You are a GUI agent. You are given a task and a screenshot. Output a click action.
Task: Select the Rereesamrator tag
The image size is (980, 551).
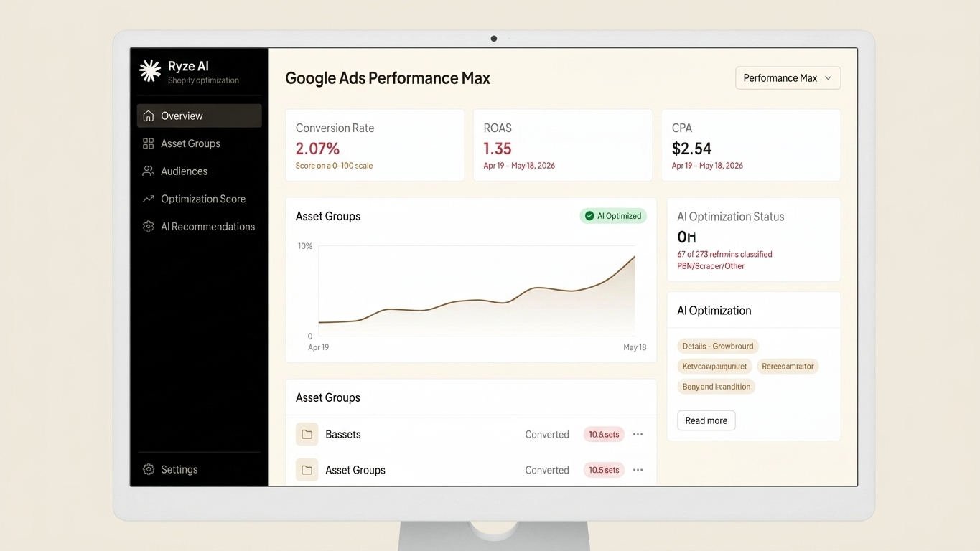[x=788, y=366]
